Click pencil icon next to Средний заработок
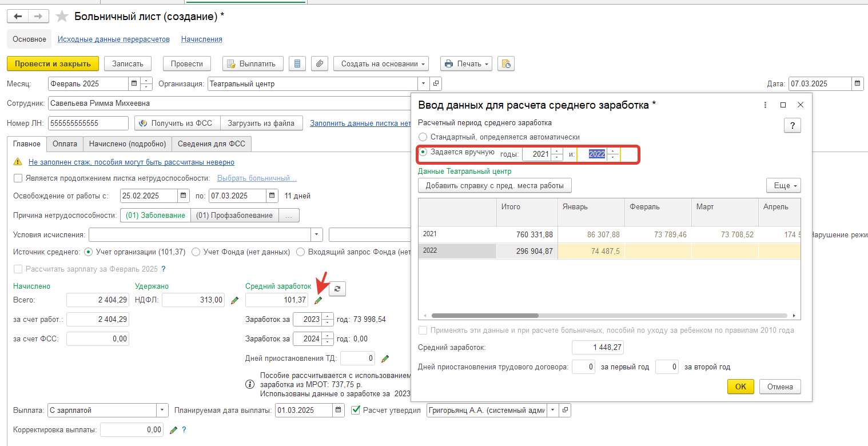This screenshot has height=446, width=868. point(318,300)
